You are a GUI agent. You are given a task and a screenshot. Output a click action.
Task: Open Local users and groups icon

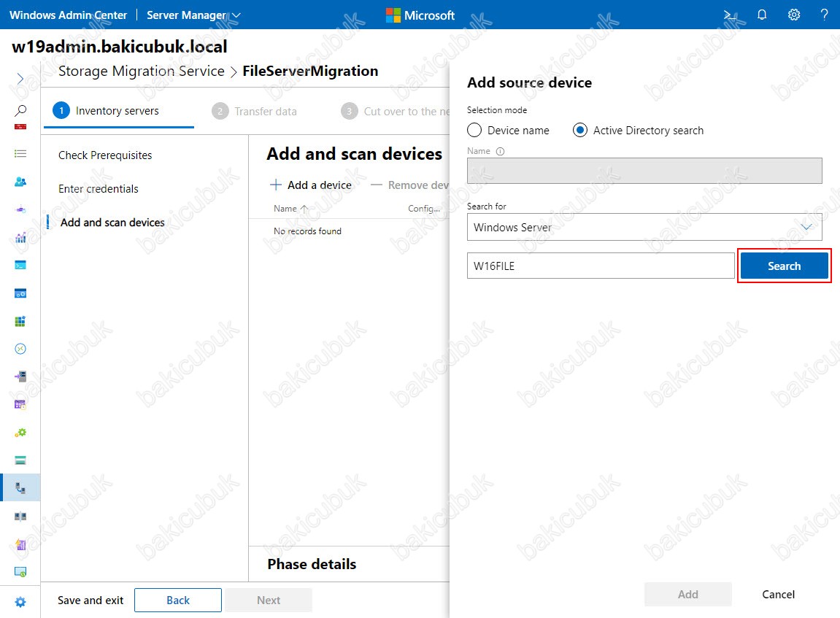(20, 182)
